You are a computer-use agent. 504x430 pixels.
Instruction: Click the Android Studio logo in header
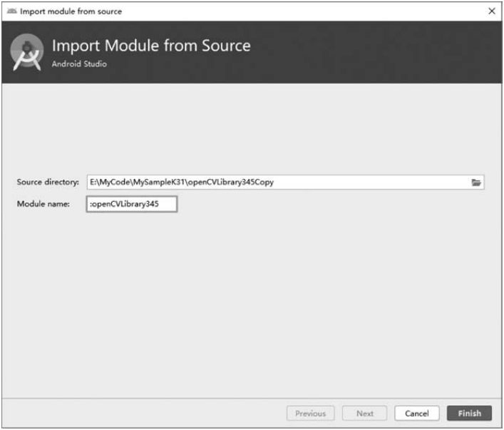pyautogui.click(x=27, y=52)
